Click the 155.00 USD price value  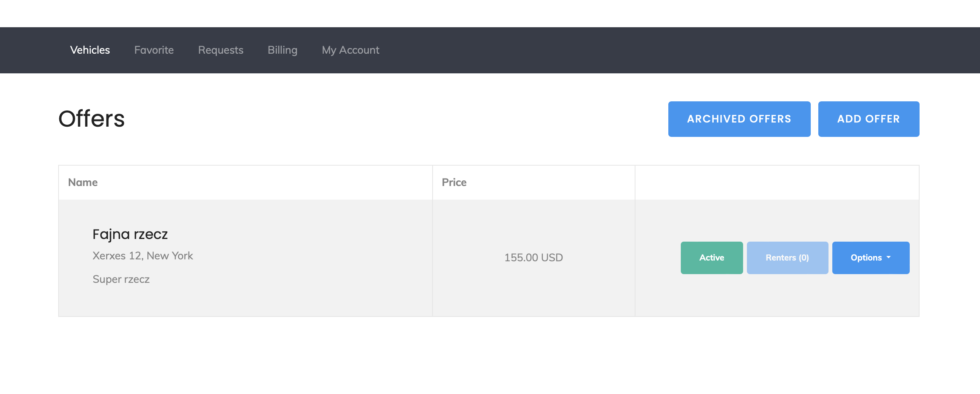pos(533,258)
